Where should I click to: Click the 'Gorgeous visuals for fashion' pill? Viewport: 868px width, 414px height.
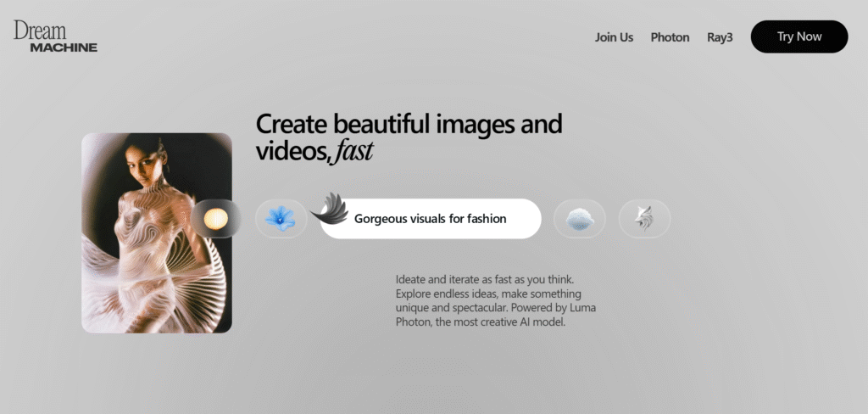pyautogui.click(x=430, y=219)
